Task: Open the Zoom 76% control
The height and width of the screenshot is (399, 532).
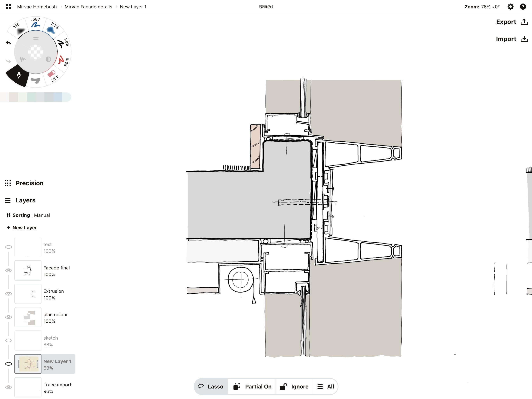Action: [482, 7]
